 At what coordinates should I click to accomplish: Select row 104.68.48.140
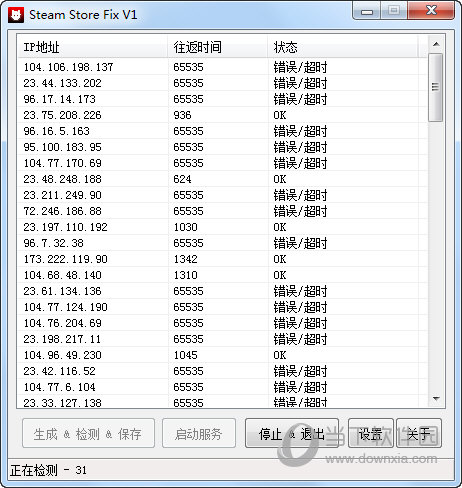pos(222,275)
